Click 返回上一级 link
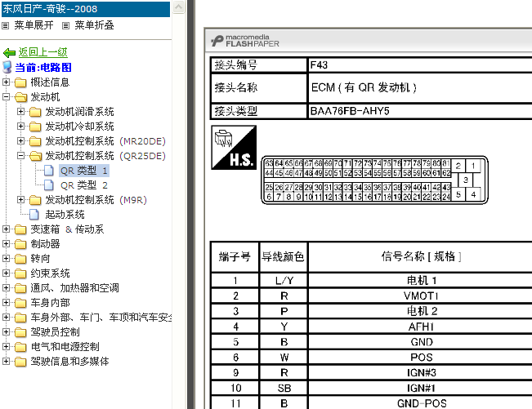Viewport: 532px width, 409px height. pyautogui.click(x=43, y=52)
